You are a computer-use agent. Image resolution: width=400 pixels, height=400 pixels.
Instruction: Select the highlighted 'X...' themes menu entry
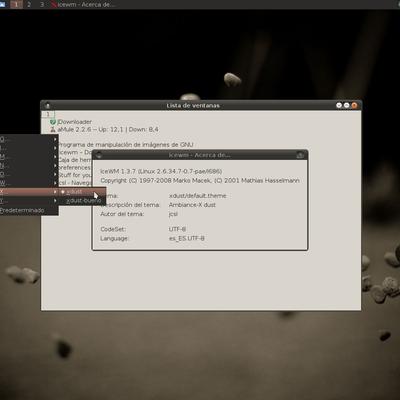[29, 192]
